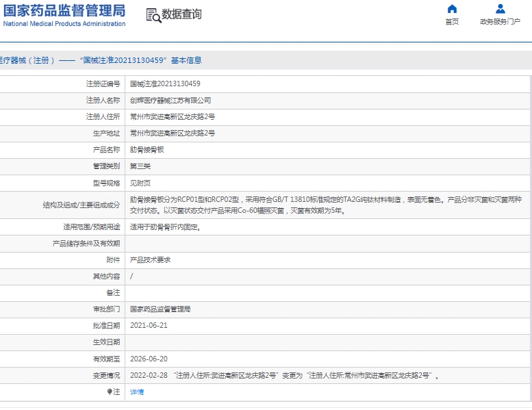Click National Medical Products Administration text
This screenshot has width=532, height=410.
pos(64,24)
